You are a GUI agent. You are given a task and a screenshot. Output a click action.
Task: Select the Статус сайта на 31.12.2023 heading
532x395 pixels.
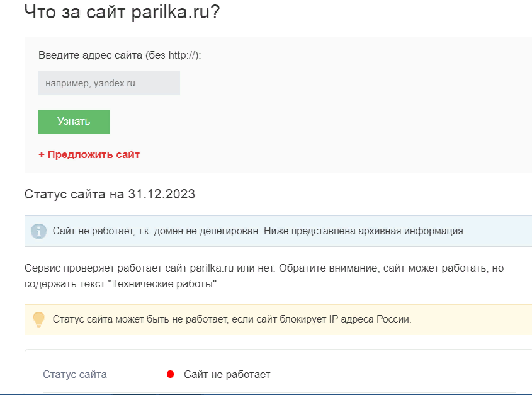coord(110,194)
